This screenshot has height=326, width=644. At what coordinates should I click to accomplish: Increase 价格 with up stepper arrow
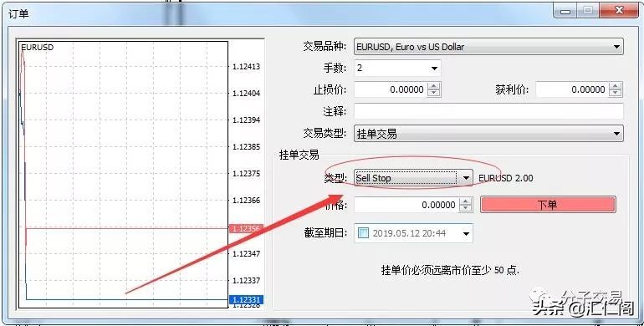point(465,201)
